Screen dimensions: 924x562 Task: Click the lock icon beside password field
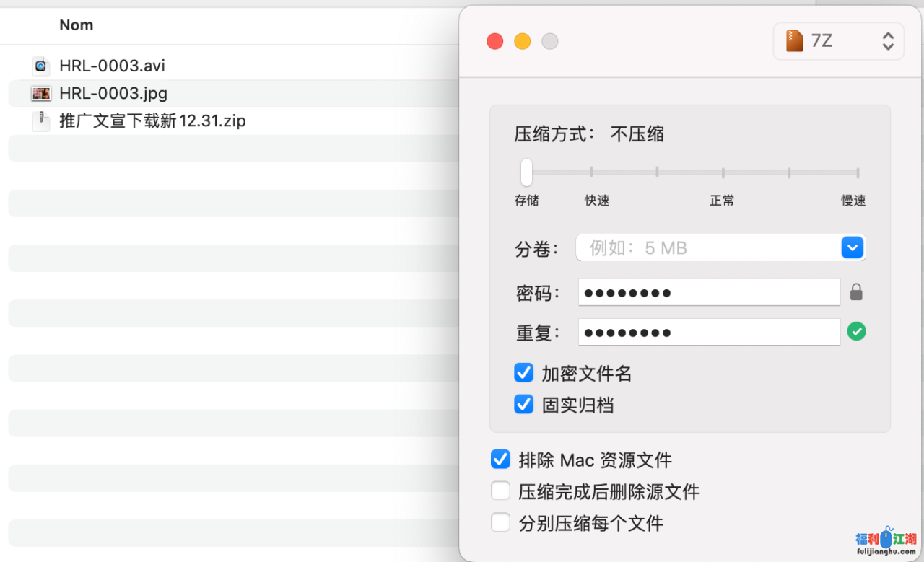tap(856, 292)
